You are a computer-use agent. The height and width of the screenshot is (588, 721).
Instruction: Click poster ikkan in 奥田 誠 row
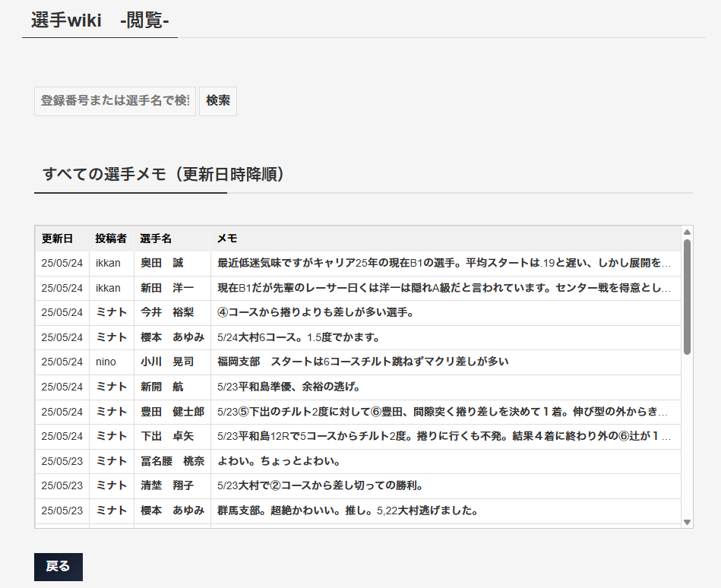click(108, 263)
